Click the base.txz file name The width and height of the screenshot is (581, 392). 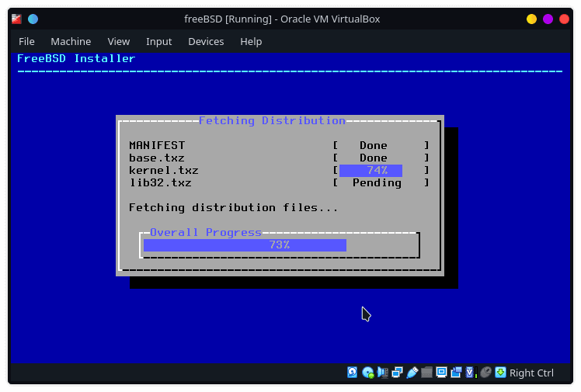point(157,158)
